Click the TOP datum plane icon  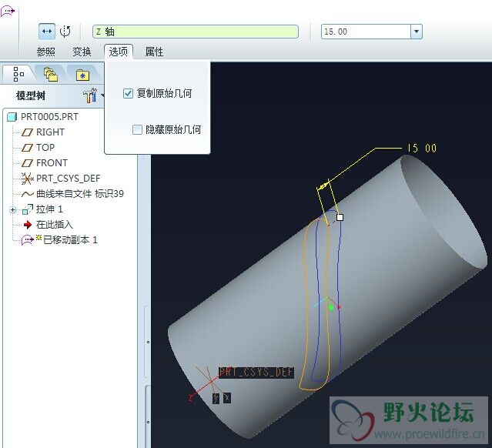pyautogui.click(x=27, y=148)
